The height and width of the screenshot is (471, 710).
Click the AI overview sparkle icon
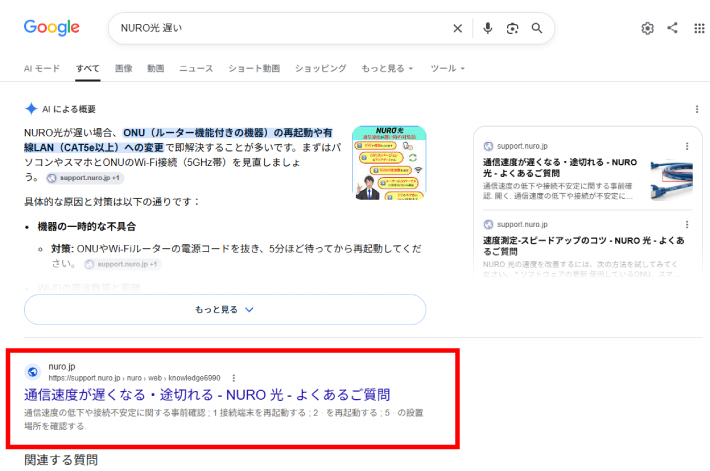point(31,109)
